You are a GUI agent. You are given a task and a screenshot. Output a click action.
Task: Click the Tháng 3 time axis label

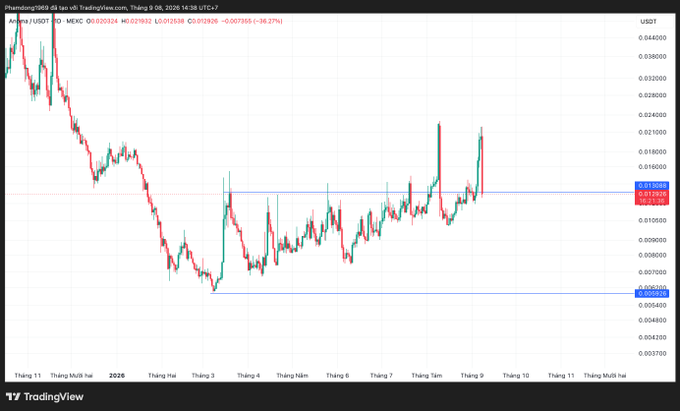pyautogui.click(x=203, y=375)
